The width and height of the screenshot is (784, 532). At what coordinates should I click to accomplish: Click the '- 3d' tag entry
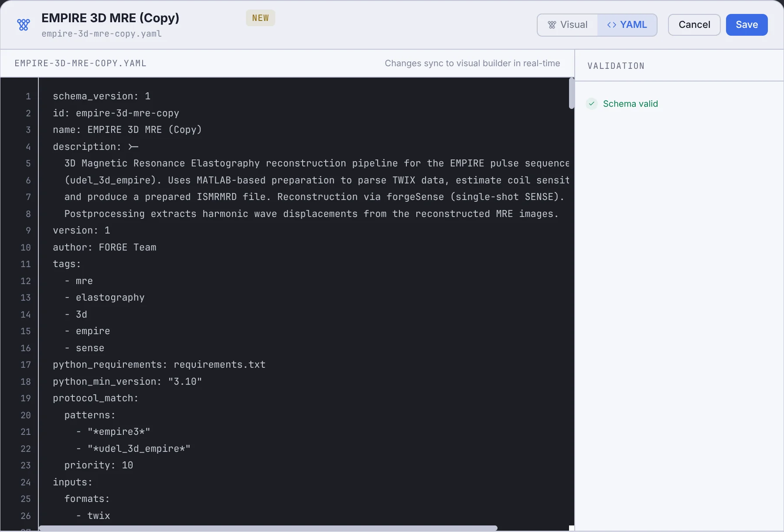pyautogui.click(x=76, y=314)
